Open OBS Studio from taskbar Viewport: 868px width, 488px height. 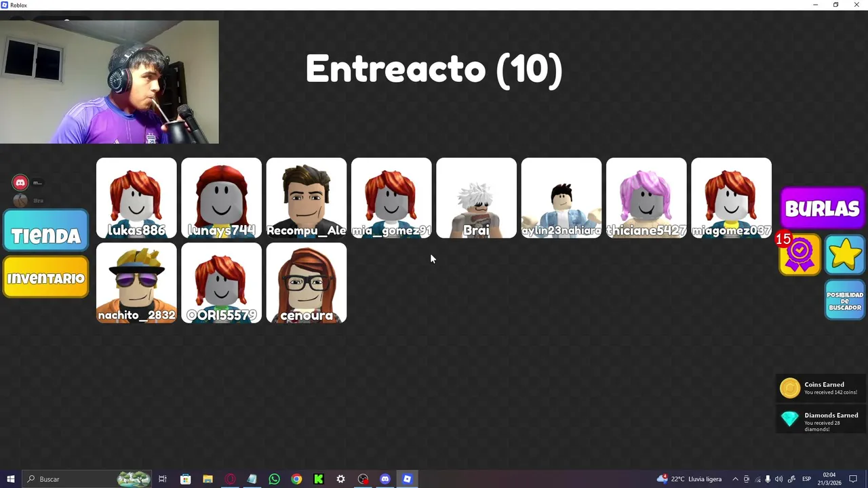pos(363,479)
